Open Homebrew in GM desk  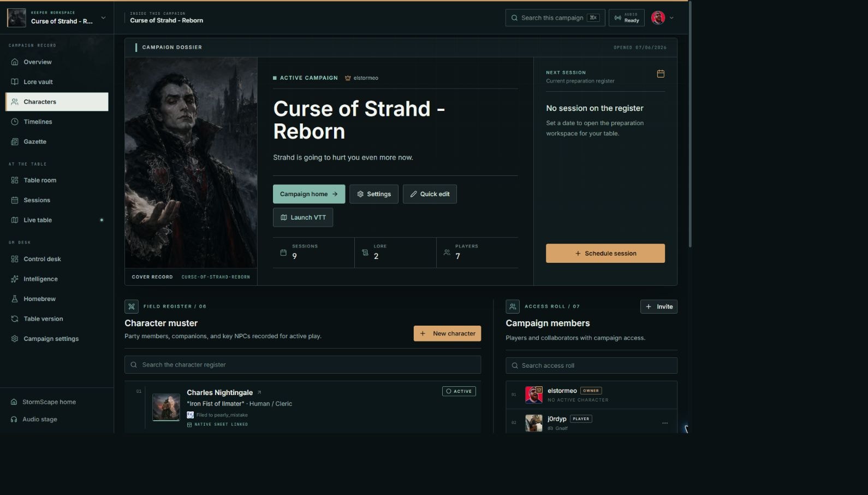point(57,299)
